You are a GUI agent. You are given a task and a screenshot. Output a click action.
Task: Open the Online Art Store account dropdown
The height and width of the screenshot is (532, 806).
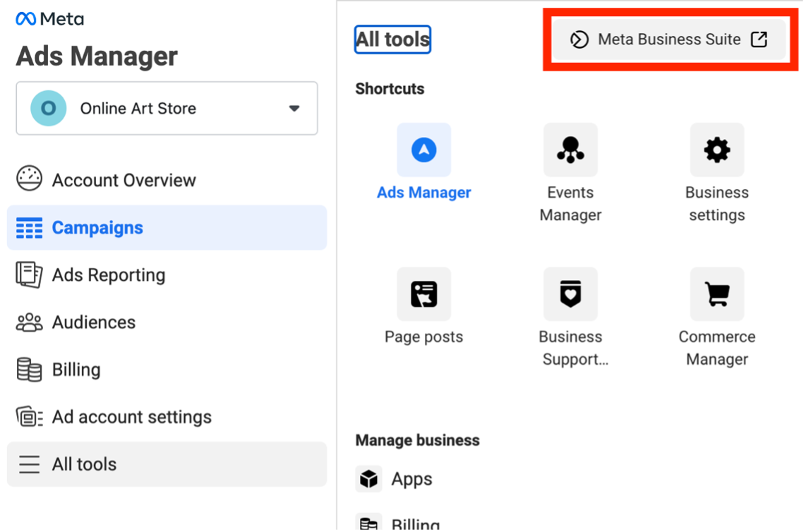coord(167,109)
